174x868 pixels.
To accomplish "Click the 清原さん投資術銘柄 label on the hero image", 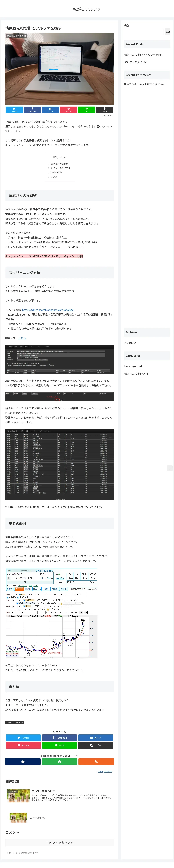I will pos(16,36).
